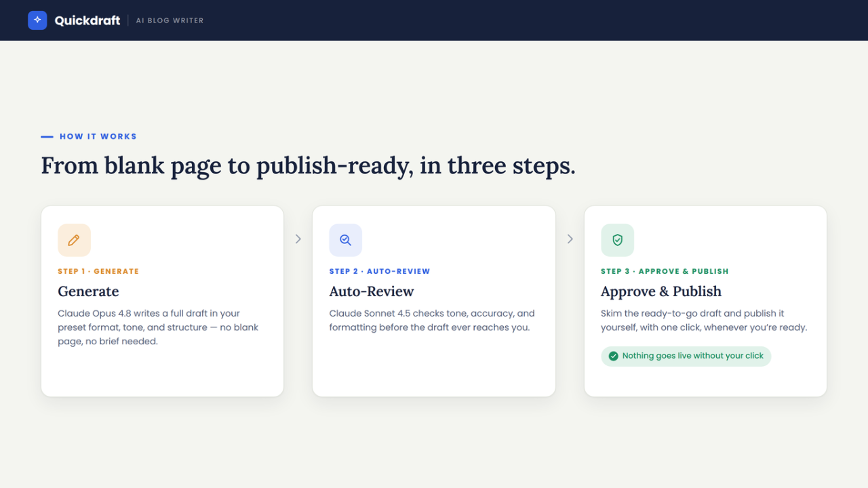Click the chevron between Auto-Review and Approve
The image size is (868, 488).
(570, 239)
